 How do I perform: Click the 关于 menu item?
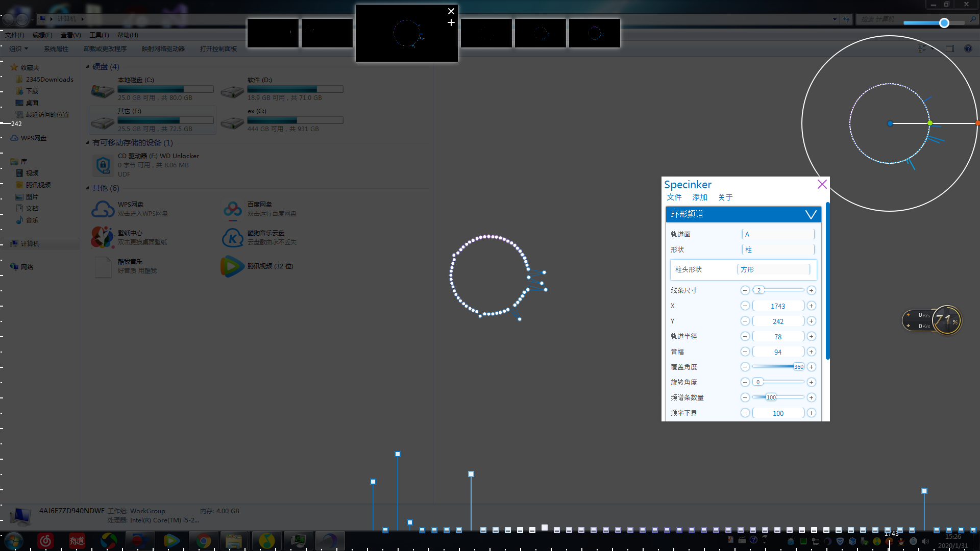[x=725, y=197]
